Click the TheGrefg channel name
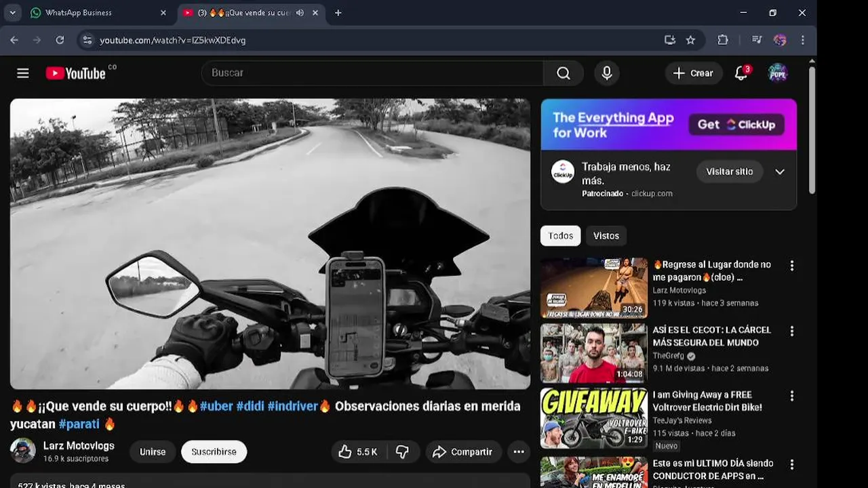Image resolution: width=868 pixels, height=488 pixels. 669,356
